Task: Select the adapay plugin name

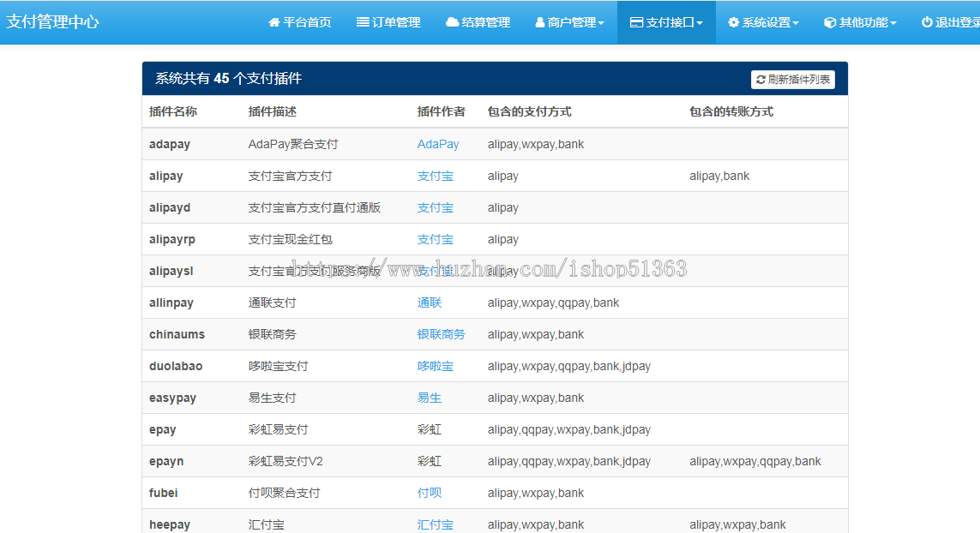Action: [x=170, y=144]
